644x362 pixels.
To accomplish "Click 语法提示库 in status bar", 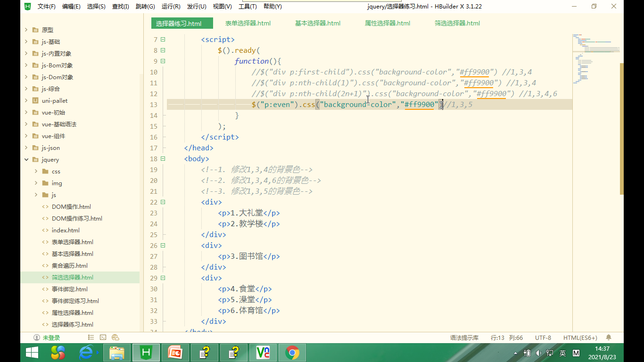I will point(464,337).
